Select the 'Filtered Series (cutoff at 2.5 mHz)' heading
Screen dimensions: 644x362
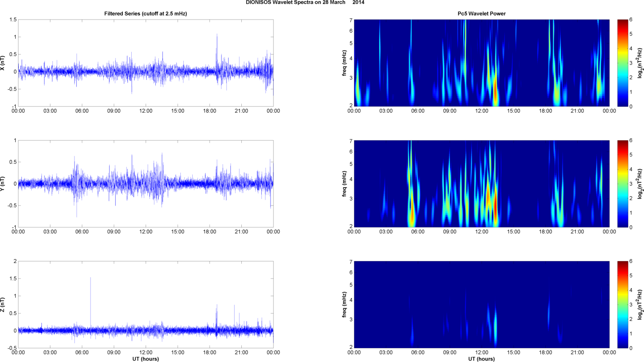146,14
